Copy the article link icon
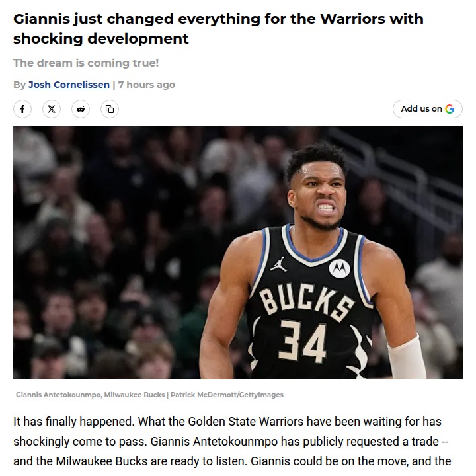The width and height of the screenshot is (476, 476). click(x=110, y=109)
